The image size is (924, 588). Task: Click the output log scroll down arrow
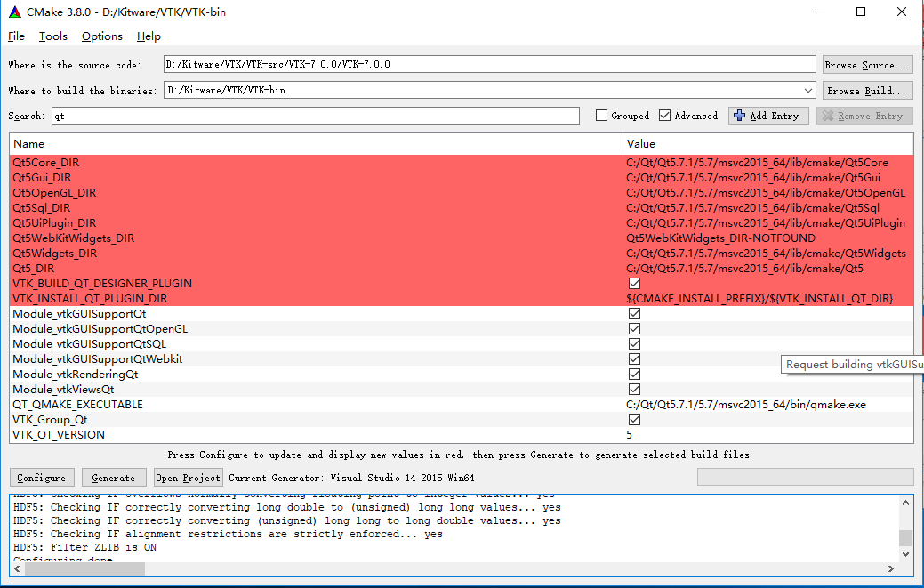click(x=905, y=554)
